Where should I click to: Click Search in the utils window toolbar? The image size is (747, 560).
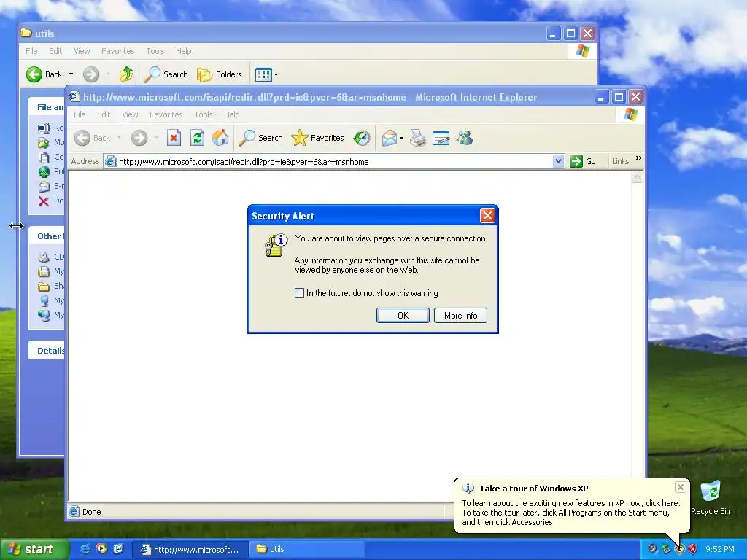click(x=166, y=74)
